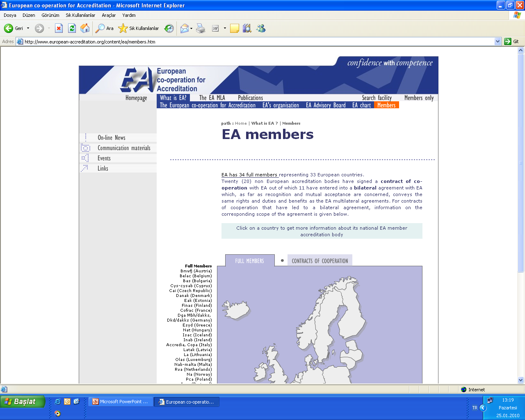Open the Members only link
525x420 pixels.
[419, 98]
